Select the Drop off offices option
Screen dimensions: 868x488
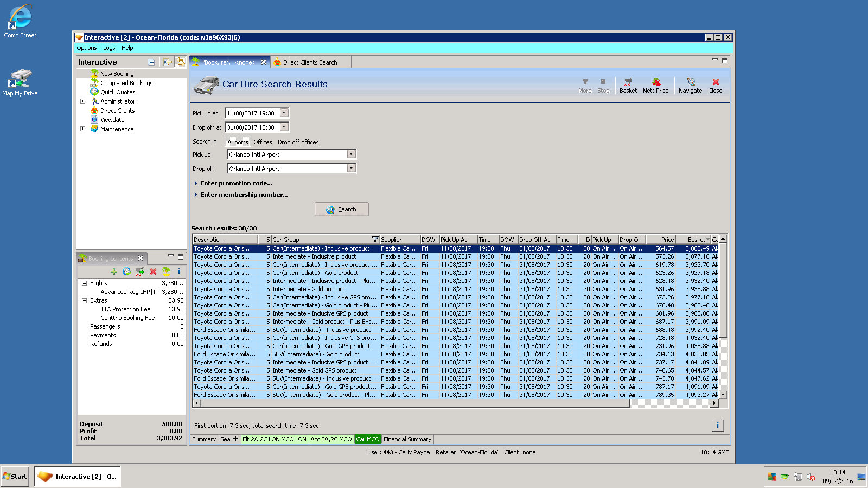click(x=298, y=142)
